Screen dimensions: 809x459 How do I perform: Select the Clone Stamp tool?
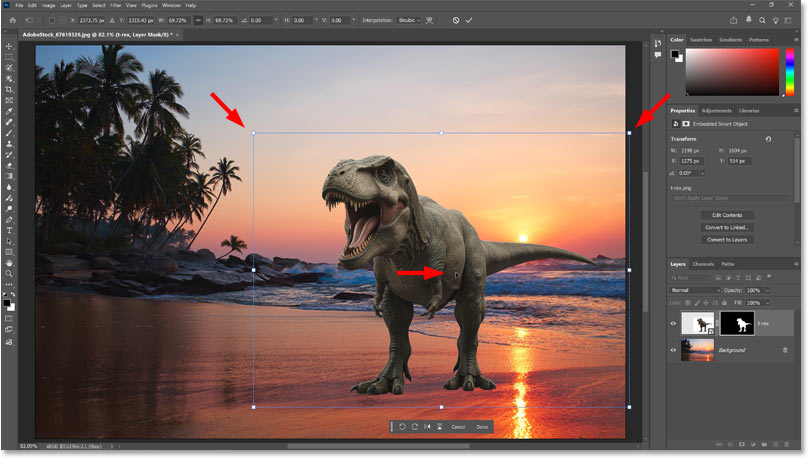(x=9, y=144)
